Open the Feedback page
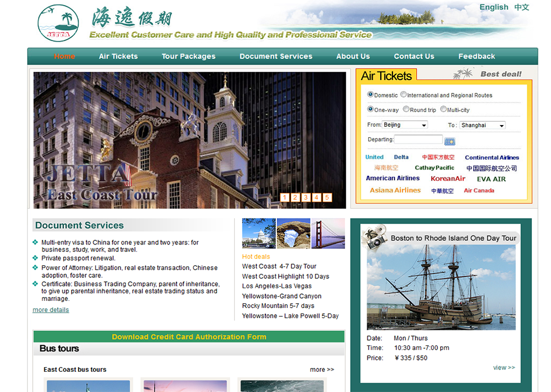Image resolution: width=551 pixels, height=392 pixels. tap(477, 56)
